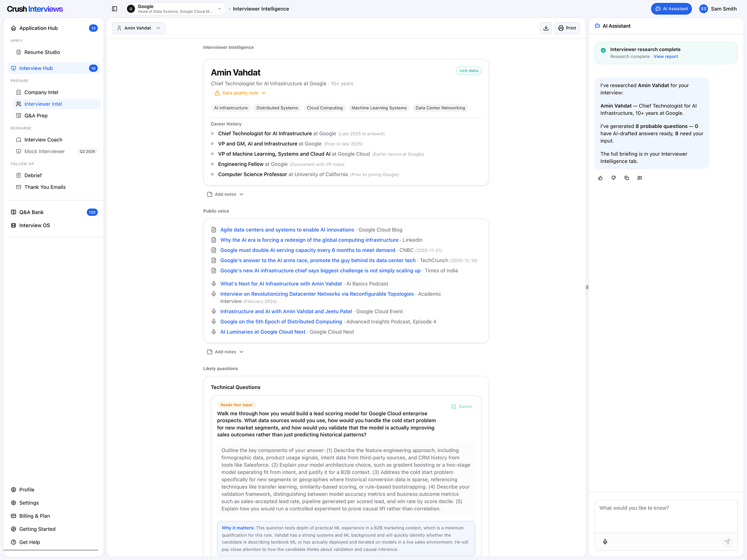Screen dimensions: 747x560
Task: Open 'Google on the 5th Epoch' podcast link
Action: [x=281, y=322]
